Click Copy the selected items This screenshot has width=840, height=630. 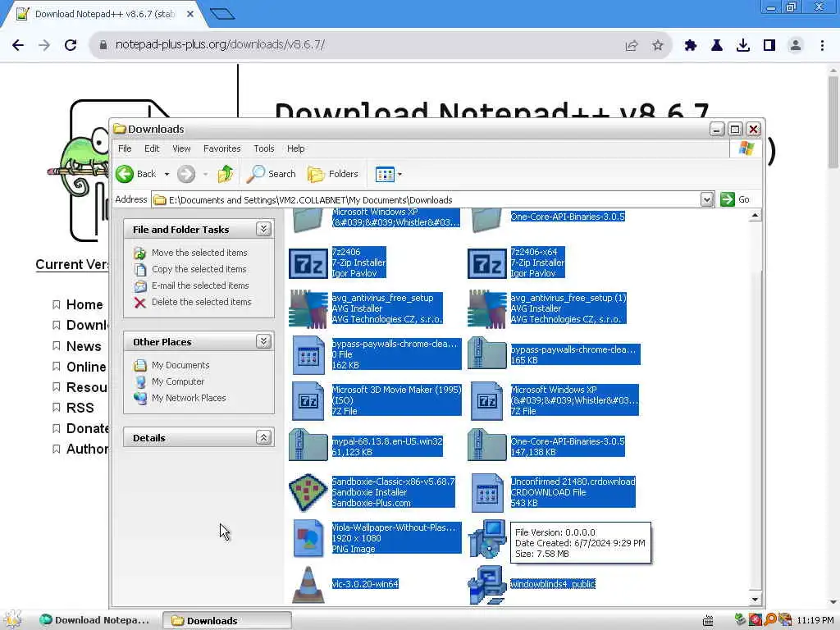[x=199, y=269]
